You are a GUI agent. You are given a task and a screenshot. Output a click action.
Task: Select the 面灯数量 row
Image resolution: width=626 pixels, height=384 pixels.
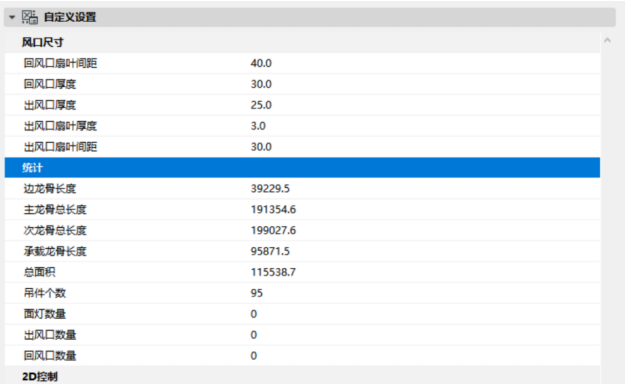click(x=302, y=314)
